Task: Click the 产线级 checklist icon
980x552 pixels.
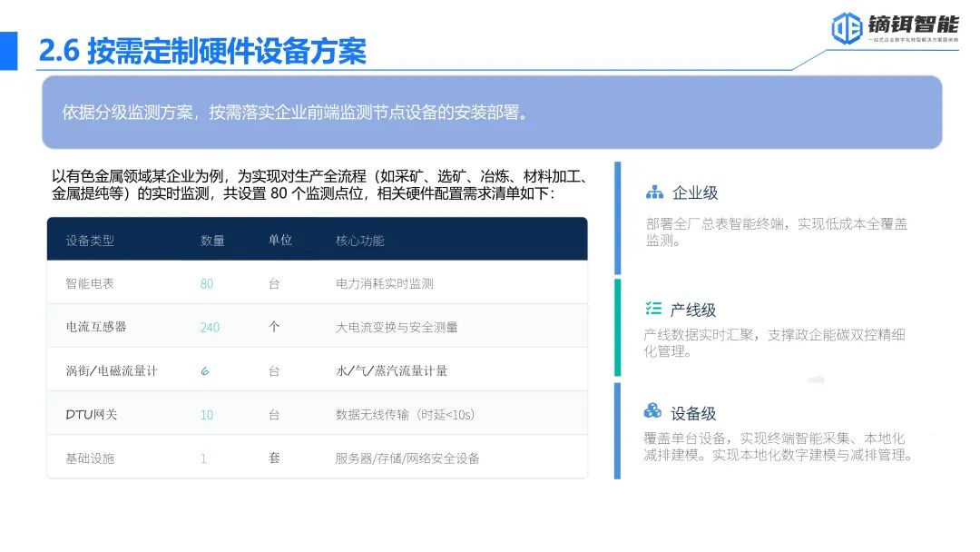Action: (x=653, y=309)
